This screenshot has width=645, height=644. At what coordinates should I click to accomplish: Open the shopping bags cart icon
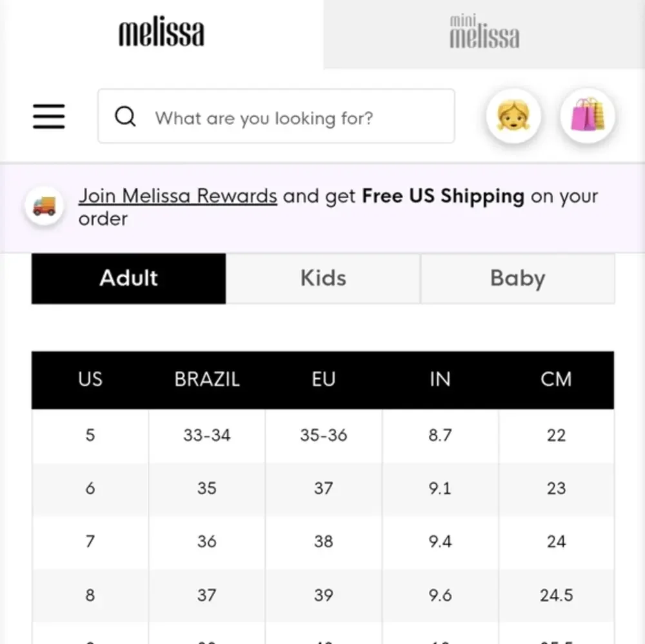588,116
